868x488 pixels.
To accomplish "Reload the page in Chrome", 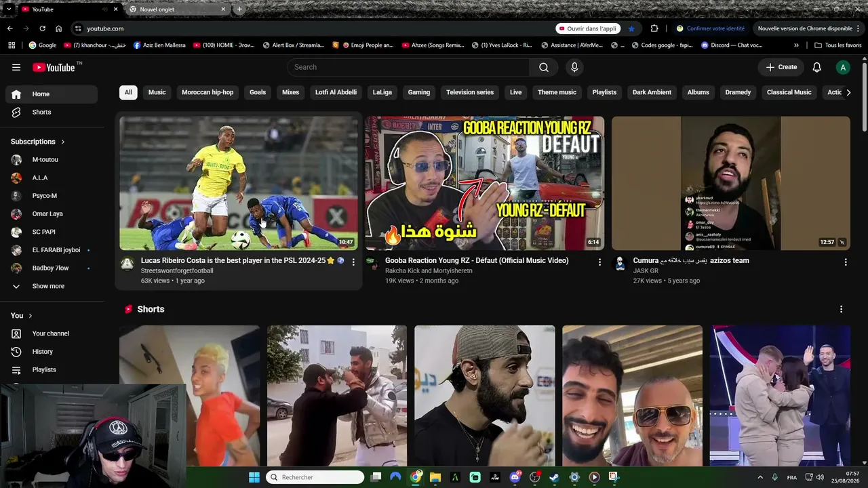I will (x=42, y=28).
